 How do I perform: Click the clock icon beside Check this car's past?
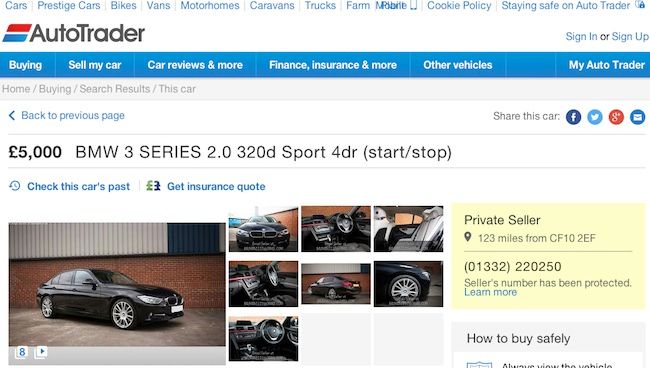pos(15,186)
